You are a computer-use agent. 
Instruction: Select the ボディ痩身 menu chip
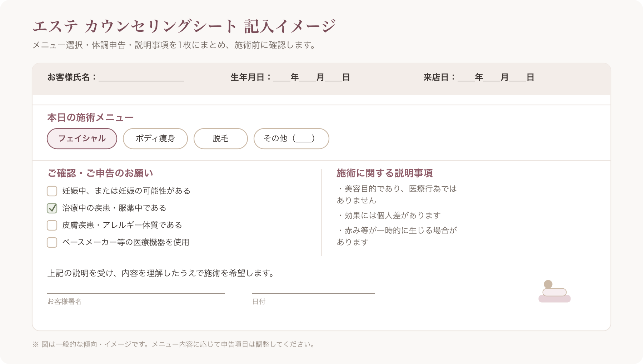[x=155, y=138]
